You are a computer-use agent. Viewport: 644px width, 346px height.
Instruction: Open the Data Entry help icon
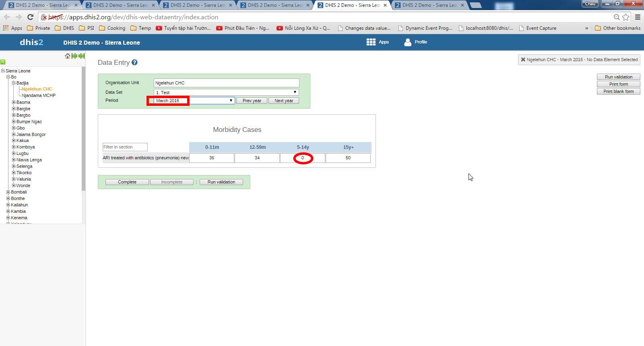pyautogui.click(x=134, y=62)
